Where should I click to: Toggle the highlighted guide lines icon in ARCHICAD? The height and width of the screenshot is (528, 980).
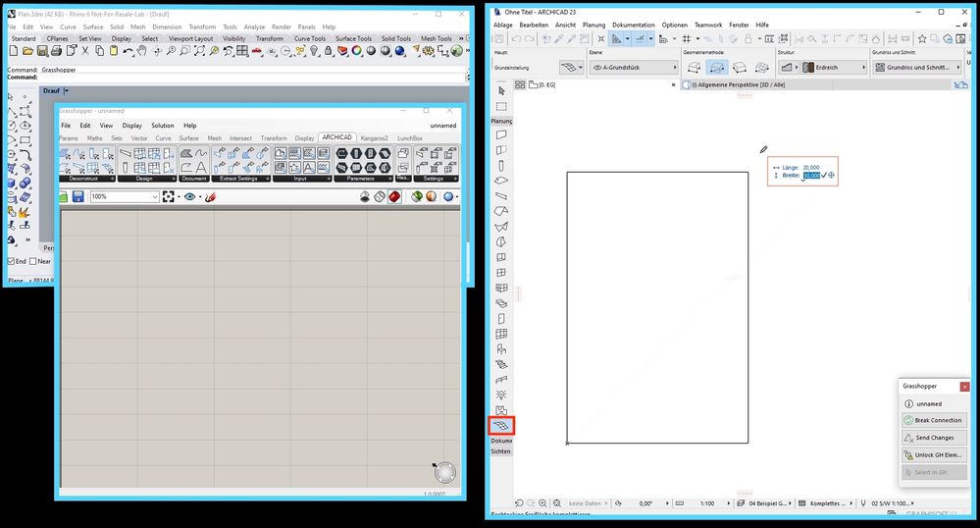pos(617,39)
